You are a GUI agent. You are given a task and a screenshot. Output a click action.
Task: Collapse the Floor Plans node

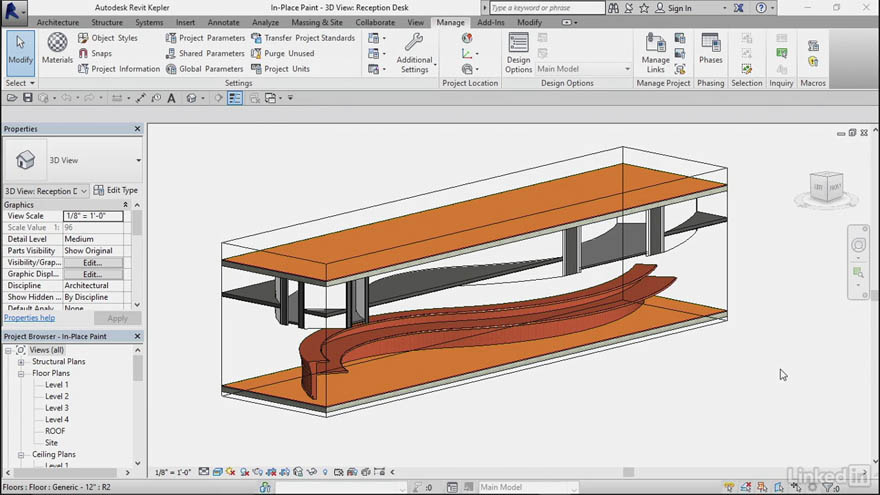pyautogui.click(x=21, y=374)
